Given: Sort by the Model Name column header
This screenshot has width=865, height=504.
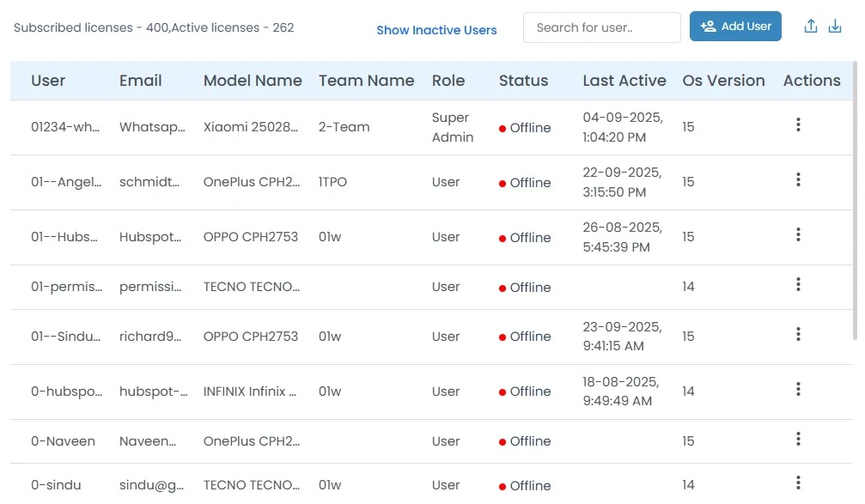Looking at the screenshot, I should point(253,81).
